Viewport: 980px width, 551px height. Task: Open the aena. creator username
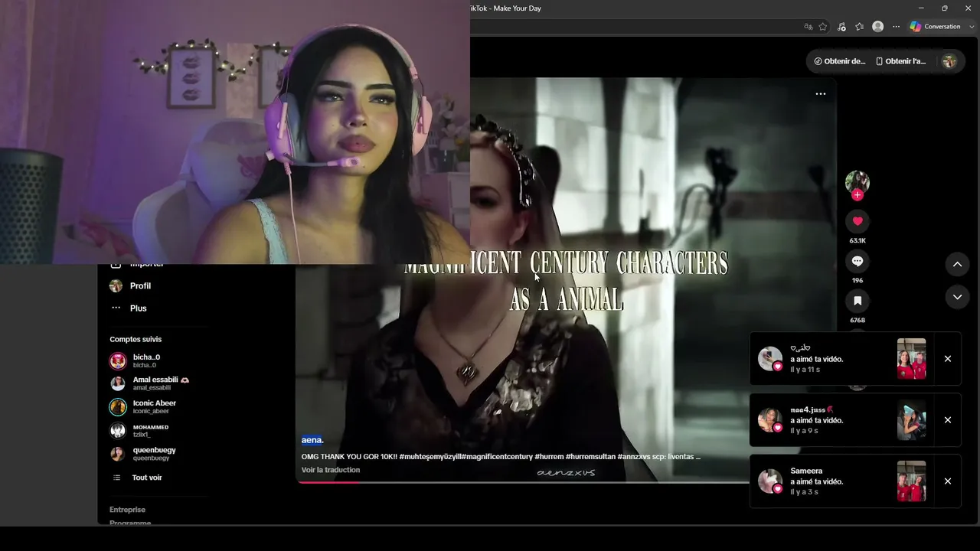(x=312, y=440)
